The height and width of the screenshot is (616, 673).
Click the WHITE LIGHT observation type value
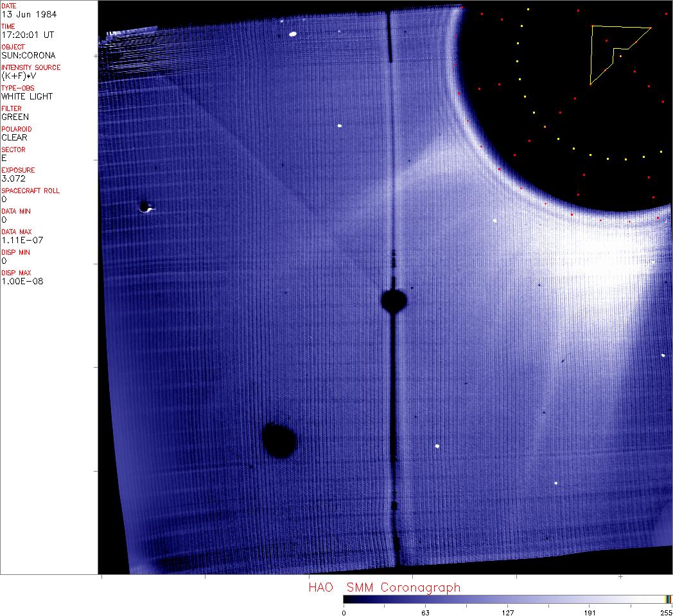pos(27,96)
